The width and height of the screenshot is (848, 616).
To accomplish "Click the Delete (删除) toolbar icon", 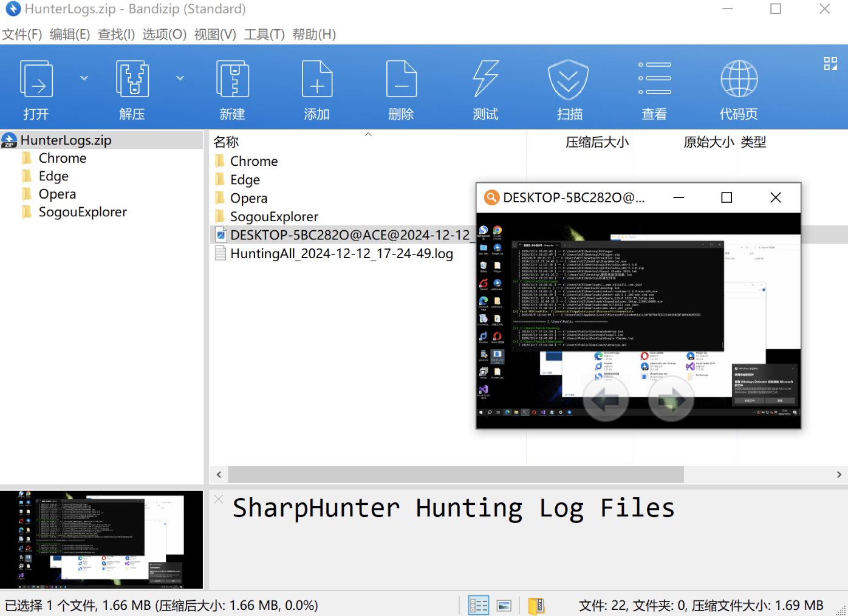I will point(402,79).
